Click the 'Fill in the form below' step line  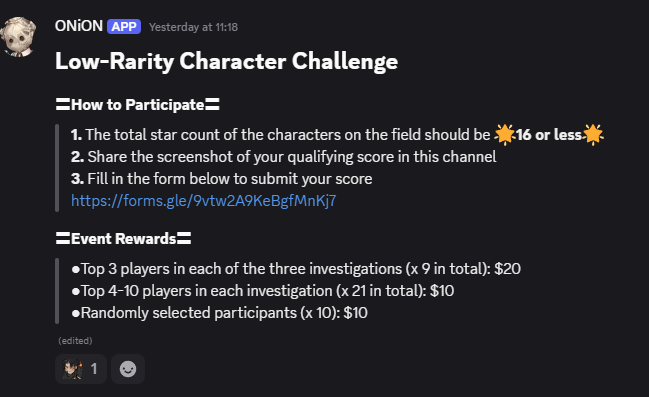click(221, 179)
